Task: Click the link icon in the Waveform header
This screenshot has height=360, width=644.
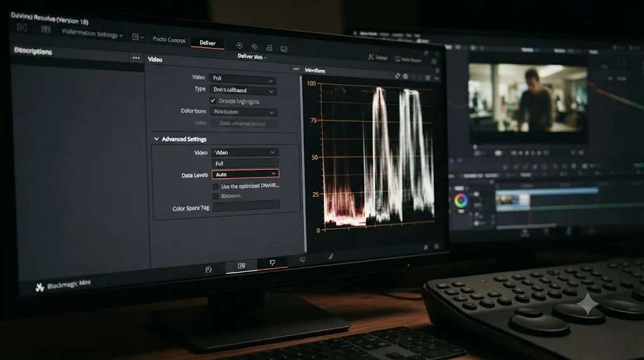Action: click(x=397, y=76)
